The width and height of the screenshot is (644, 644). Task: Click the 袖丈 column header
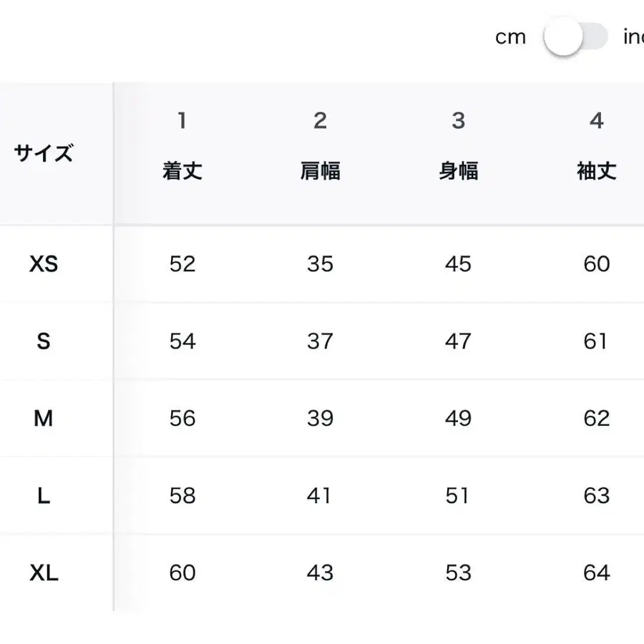coord(596,170)
